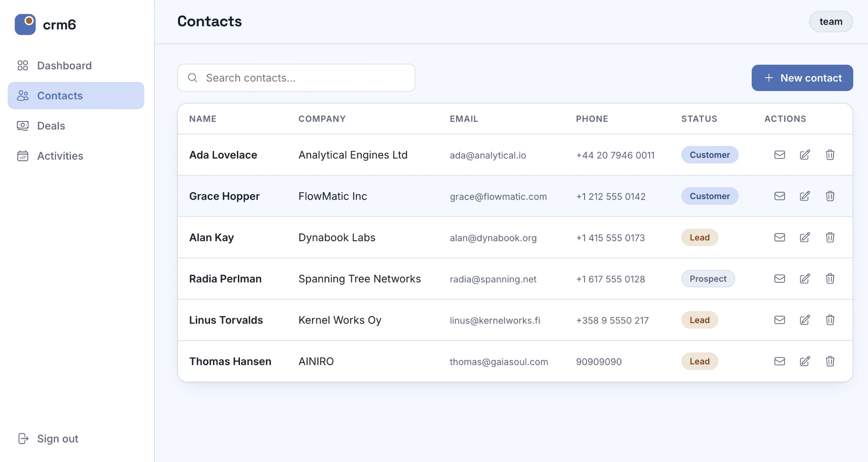Send email to Grace Hopper
The width and height of the screenshot is (868, 462).
779,196
